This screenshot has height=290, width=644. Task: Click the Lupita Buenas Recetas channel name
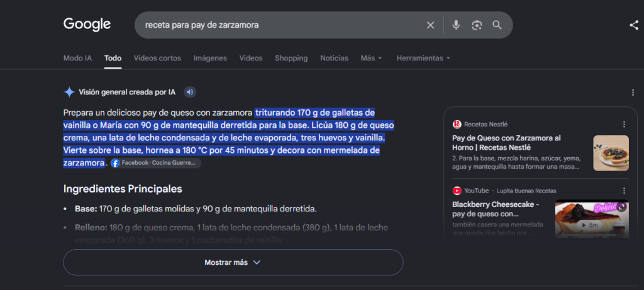point(526,191)
